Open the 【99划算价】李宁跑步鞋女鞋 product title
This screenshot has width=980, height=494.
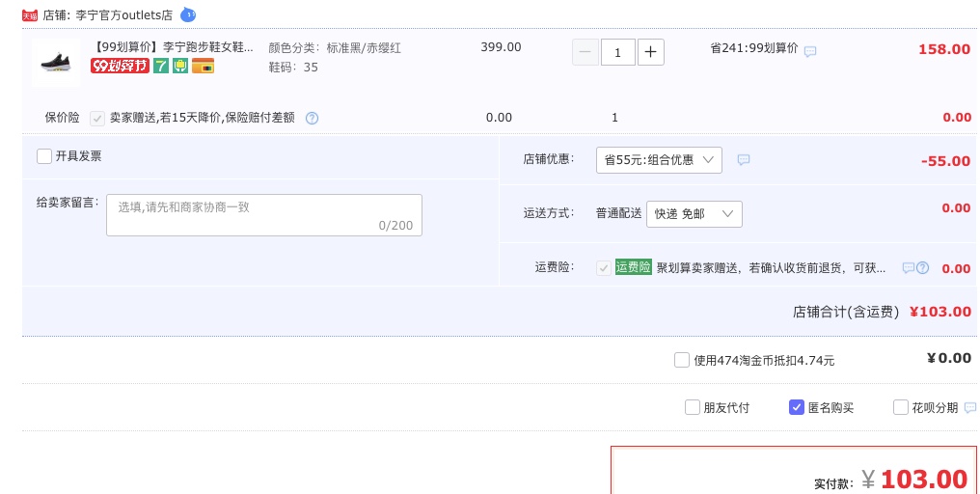click(173, 47)
